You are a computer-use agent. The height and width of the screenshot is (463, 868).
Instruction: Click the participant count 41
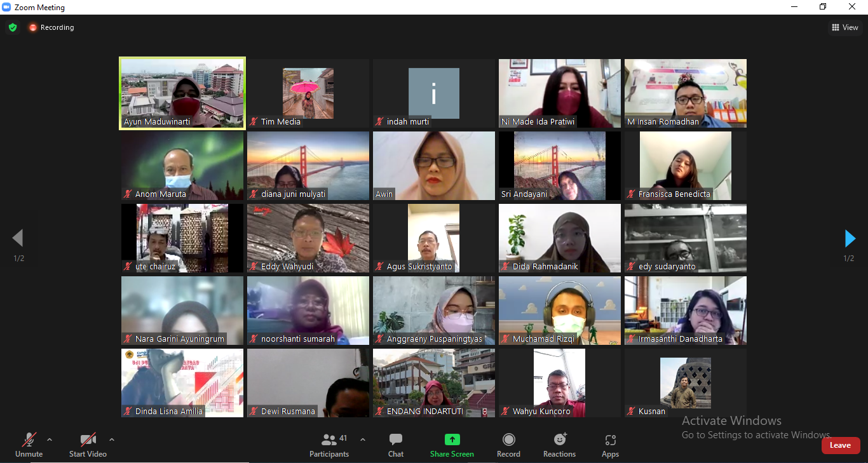click(x=344, y=438)
